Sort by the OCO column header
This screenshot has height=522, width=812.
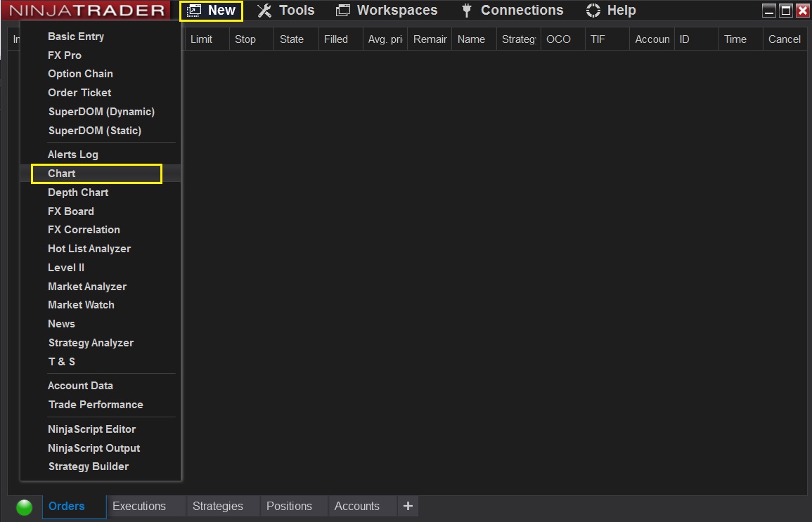563,39
